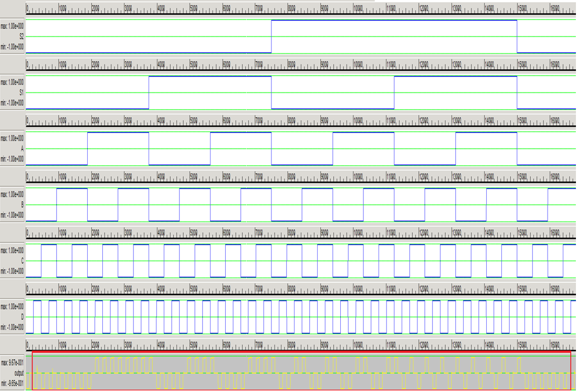Click the 6000 mark on the ruler above output
The image size is (577, 392).
click(226, 345)
